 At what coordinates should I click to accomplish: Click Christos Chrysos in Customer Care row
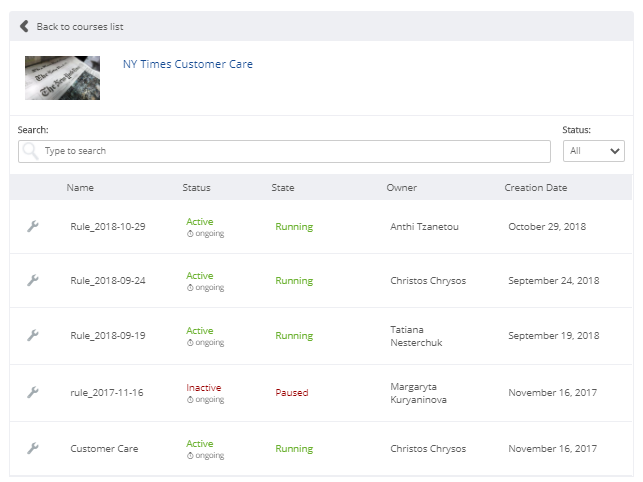pos(428,449)
